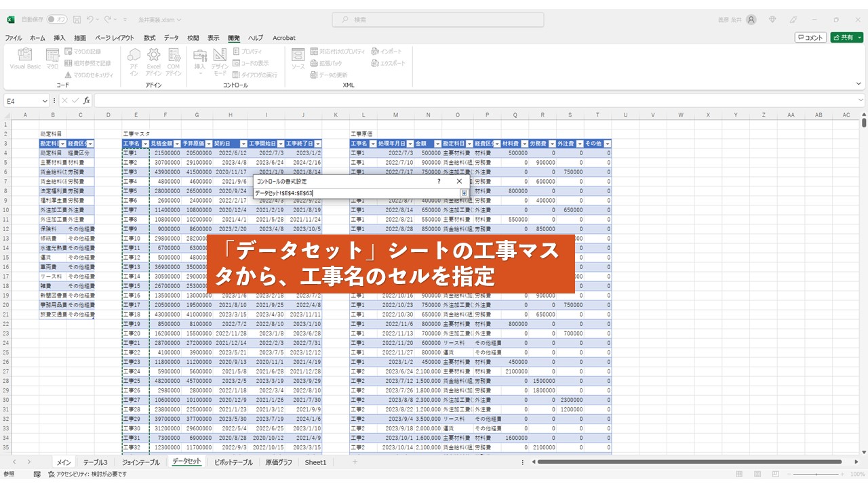Click the formula bar input area

tap(475, 100)
